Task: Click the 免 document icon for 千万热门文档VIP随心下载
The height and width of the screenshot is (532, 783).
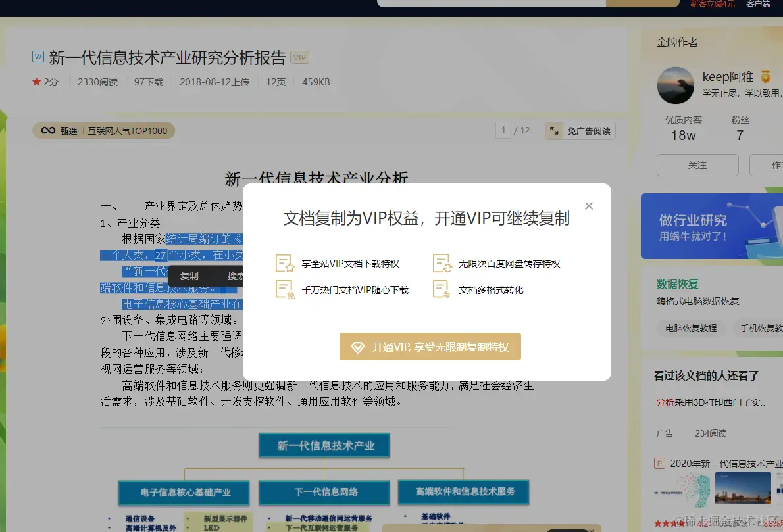Action: pos(282,288)
